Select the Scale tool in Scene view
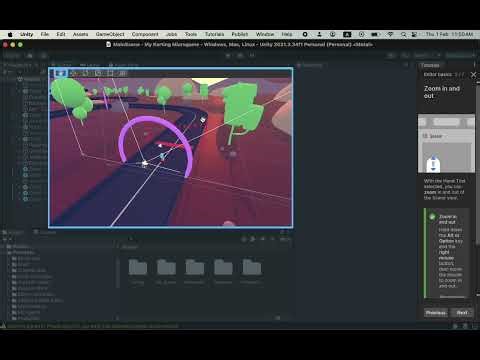The height and width of the screenshot is (360, 480). coord(98,73)
